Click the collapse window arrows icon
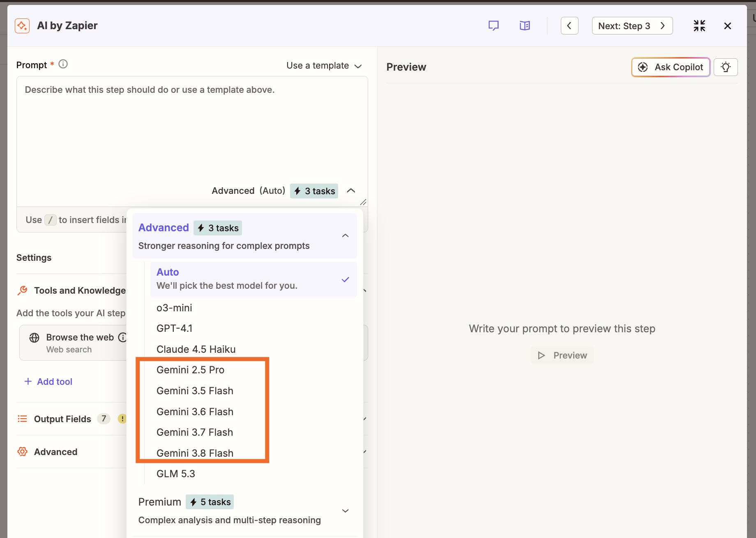The width and height of the screenshot is (756, 538). click(x=699, y=26)
